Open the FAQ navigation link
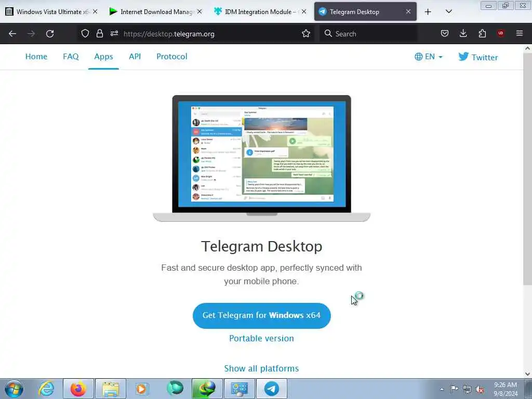The width and height of the screenshot is (532, 399). tap(71, 56)
